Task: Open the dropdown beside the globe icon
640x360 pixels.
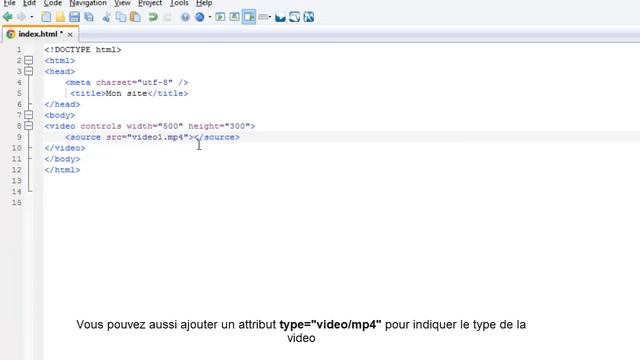Action: point(210,17)
